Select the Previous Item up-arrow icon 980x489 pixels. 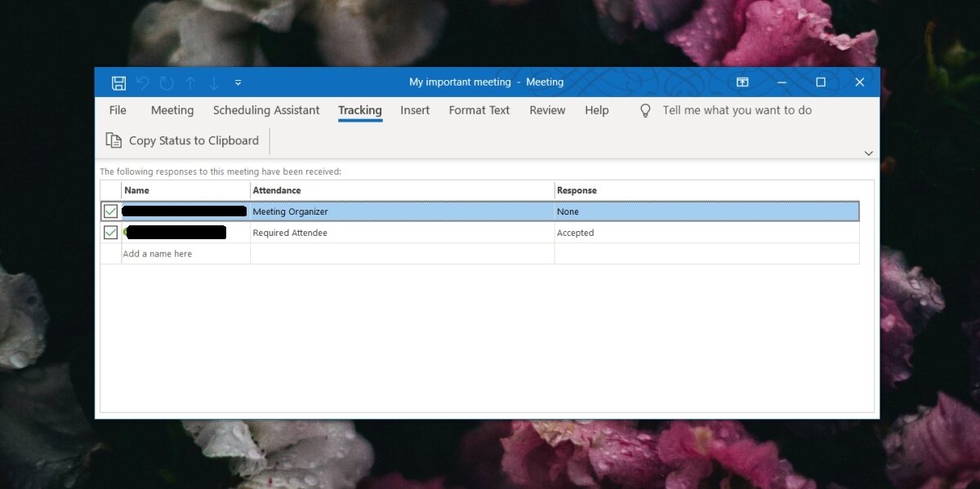[189, 82]
